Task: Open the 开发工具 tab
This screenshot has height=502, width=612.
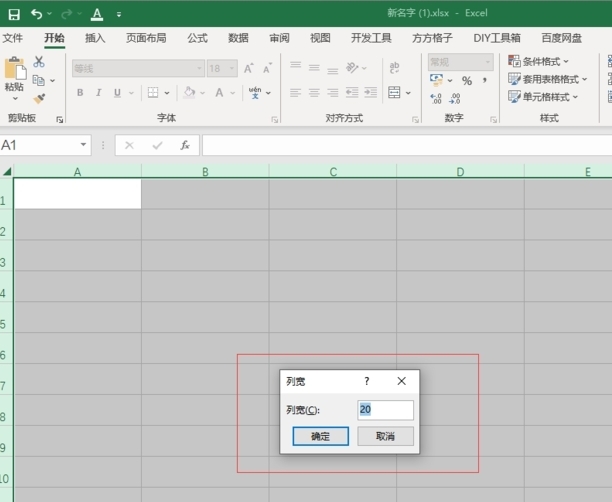Action: click(x=371, y=38)
